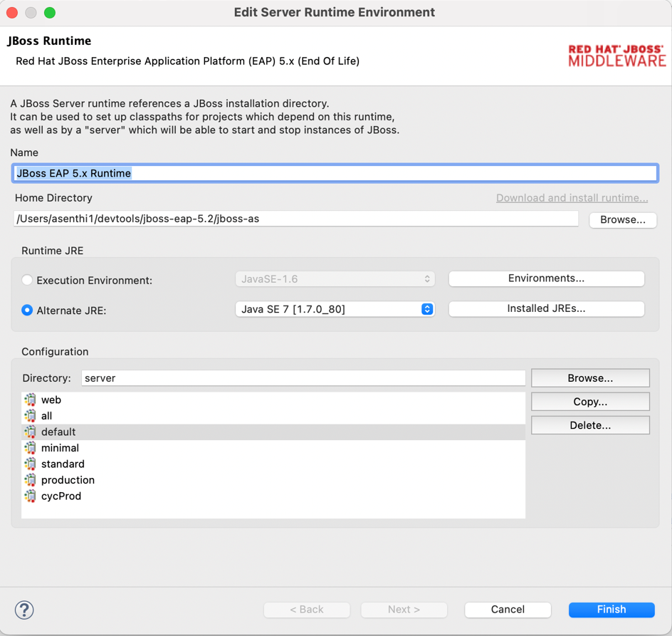
Task: Click the icon beside the minimal configuration
Action: point(30,448)
